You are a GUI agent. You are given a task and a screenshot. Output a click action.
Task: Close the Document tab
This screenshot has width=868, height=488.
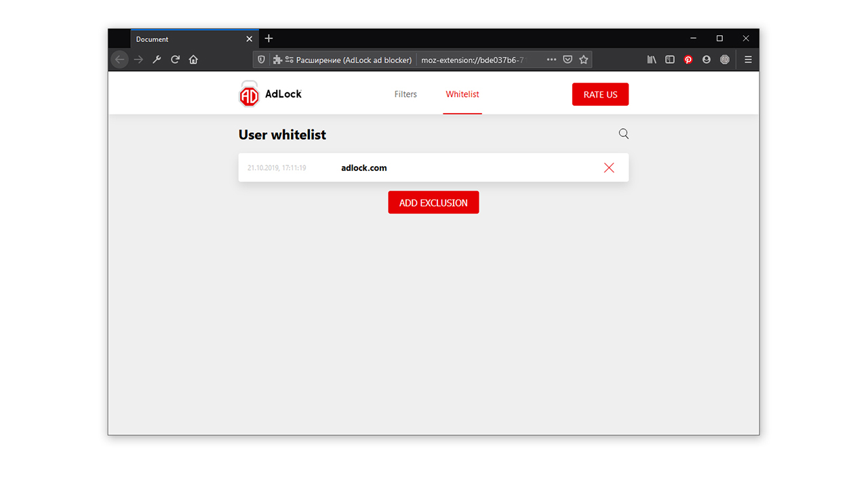tap(249, 39)
